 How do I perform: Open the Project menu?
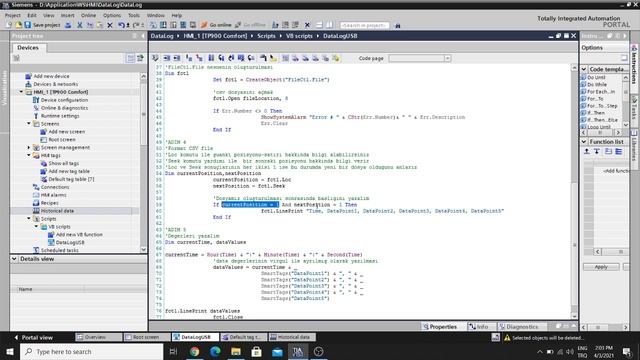pos(13,15)
